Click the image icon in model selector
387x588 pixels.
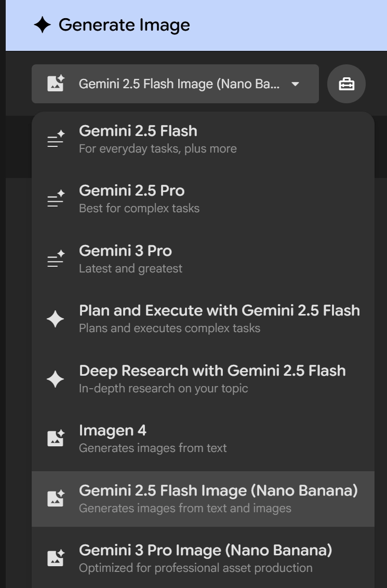pyautogui.click(x=56, y=84)
